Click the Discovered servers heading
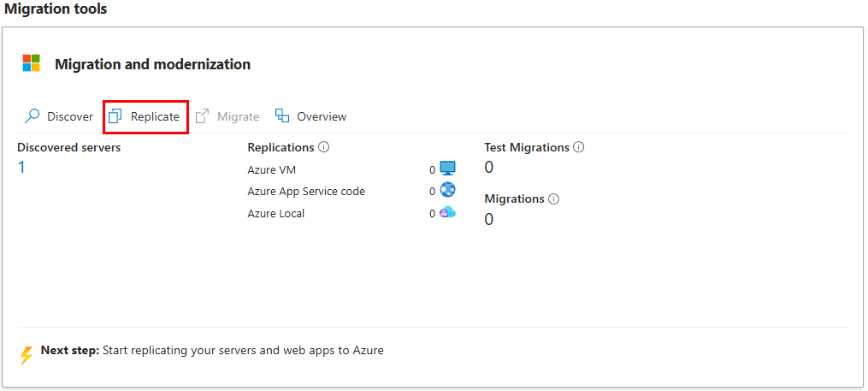 point(69,147)
